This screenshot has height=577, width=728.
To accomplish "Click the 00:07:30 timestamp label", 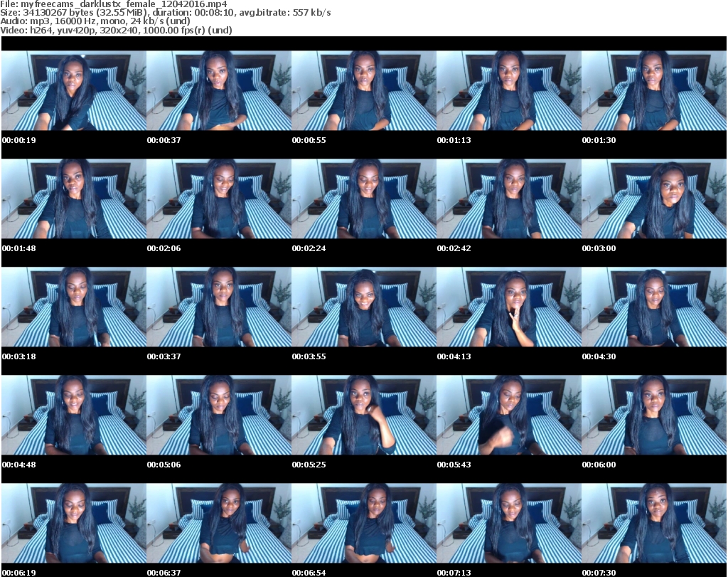I will 599,573.
